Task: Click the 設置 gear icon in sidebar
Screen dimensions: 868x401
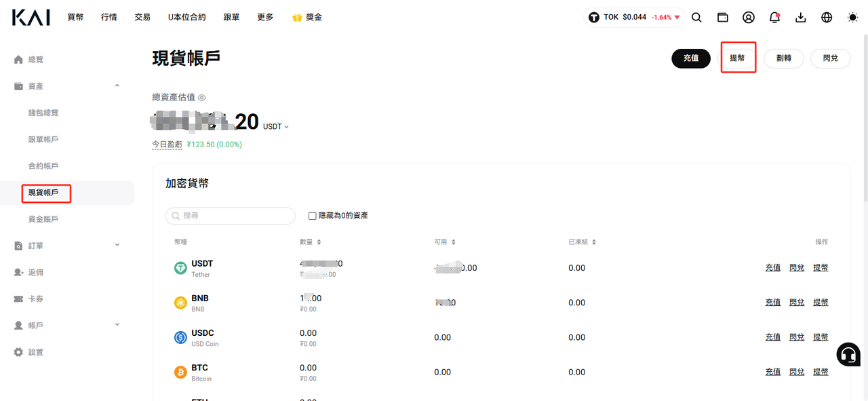Action: pyautogui.click(x=18, y=352)
